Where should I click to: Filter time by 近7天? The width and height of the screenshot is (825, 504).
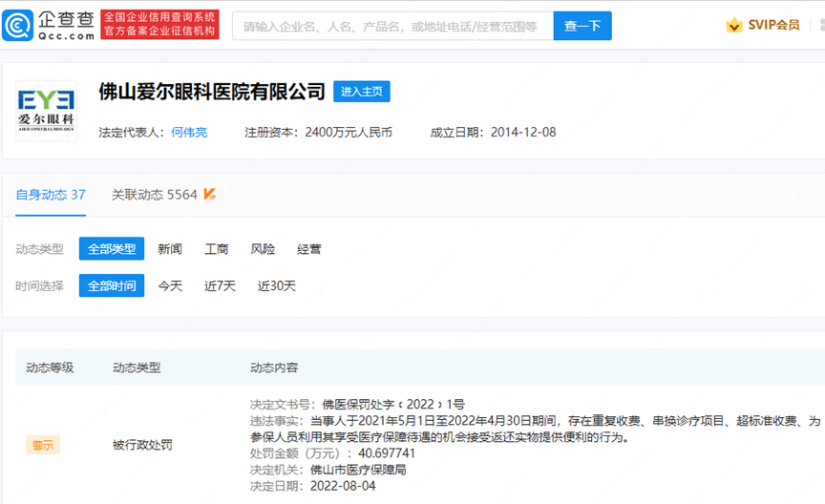point(220,285)
